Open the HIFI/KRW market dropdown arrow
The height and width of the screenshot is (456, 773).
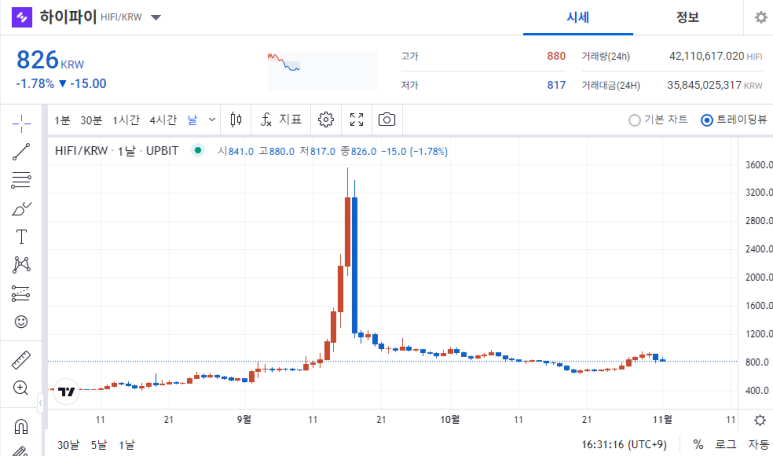[156, 18]
